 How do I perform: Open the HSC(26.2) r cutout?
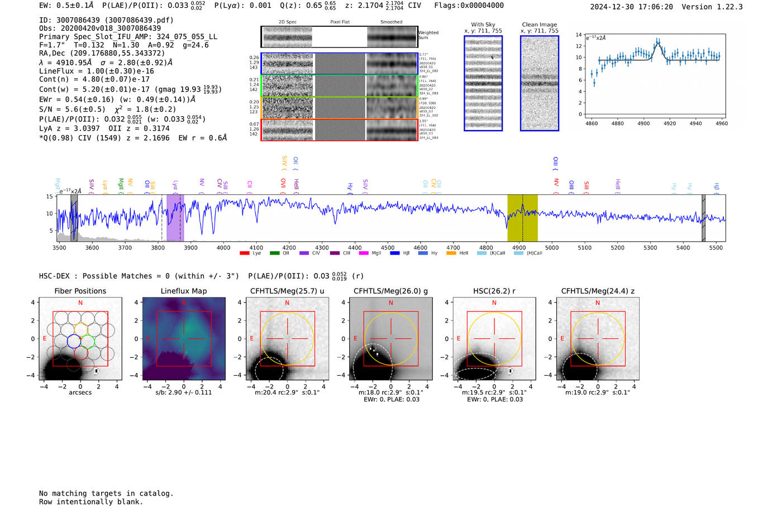pyautogui.click(x=494, y=339)
